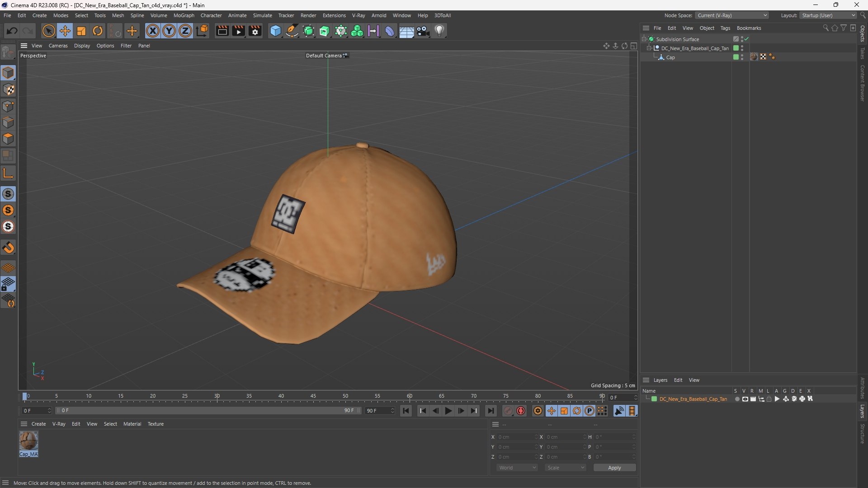Viewport: 868px width, 488px height.
Task: Add a Subdivision Surface generator
Action: coord(308,31)
